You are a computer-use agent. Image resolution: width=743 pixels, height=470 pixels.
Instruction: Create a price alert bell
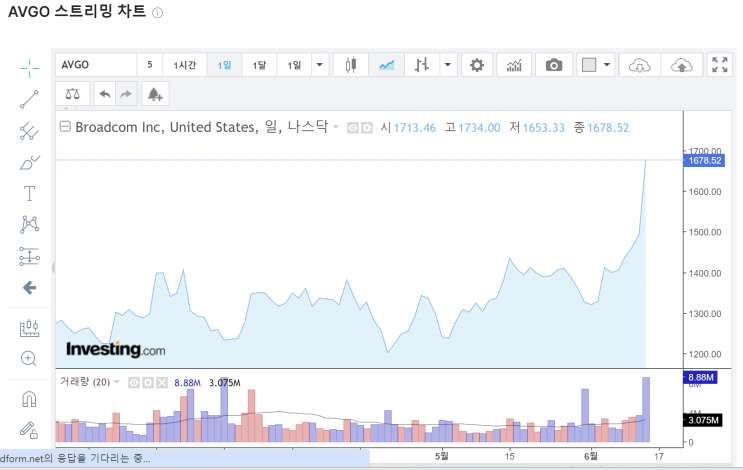pyautogui.click(x=154, y=94)
